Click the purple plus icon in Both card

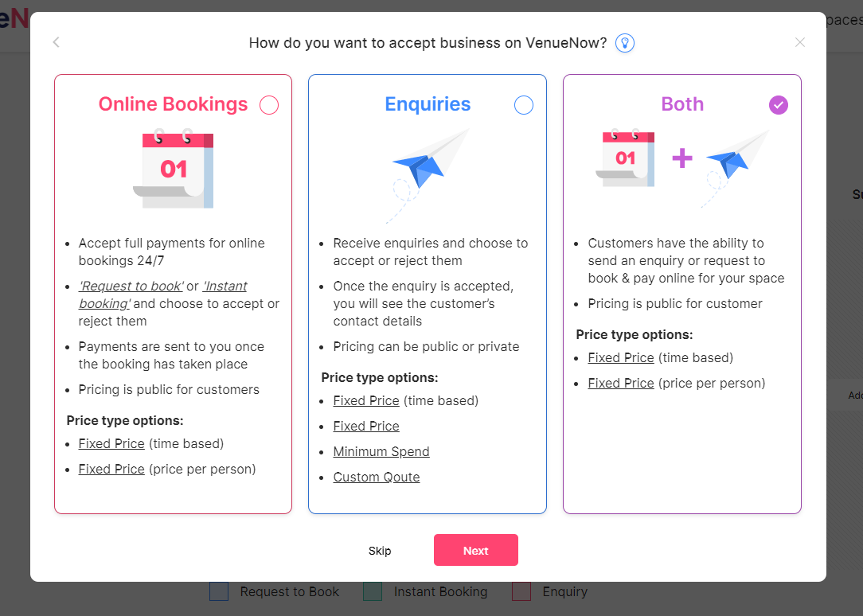(x=681, y=158)
